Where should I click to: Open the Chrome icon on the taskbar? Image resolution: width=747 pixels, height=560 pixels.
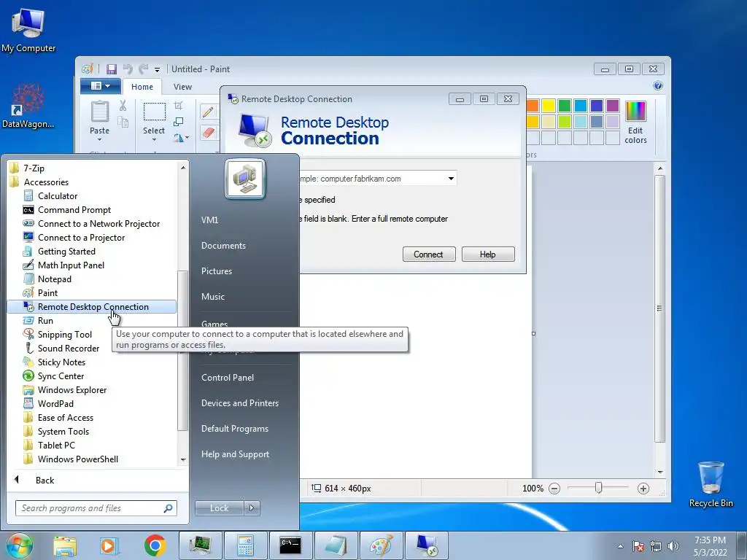(155, 545)
